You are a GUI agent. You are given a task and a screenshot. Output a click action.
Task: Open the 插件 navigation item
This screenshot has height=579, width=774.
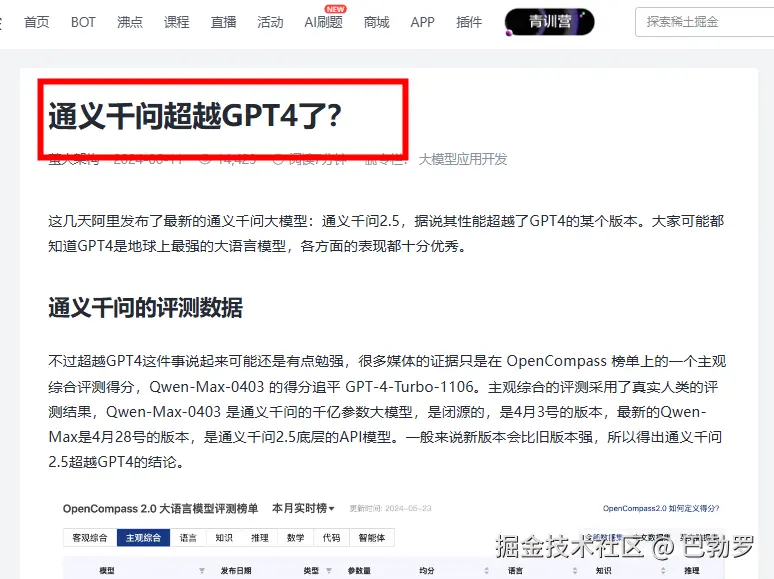(x=469, y=22)
